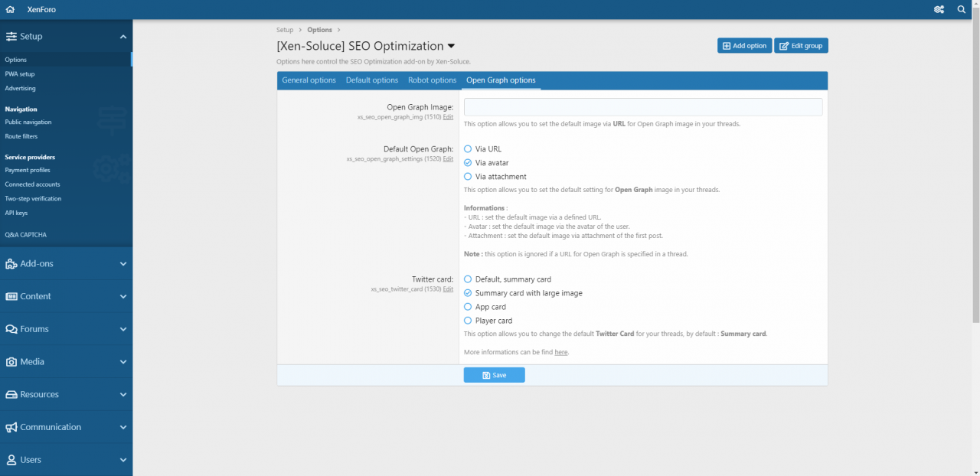Focus the Open Graph Image URL field

click(x=643, y=107)
